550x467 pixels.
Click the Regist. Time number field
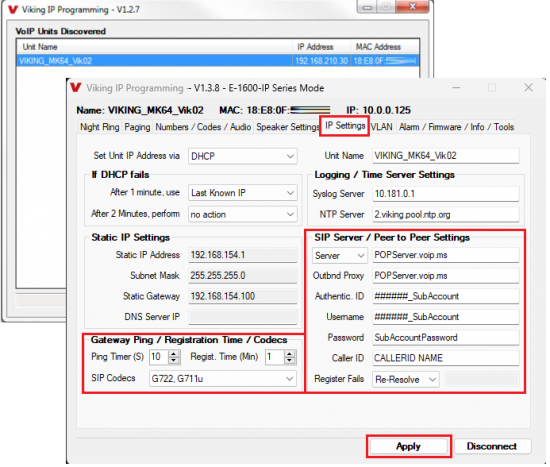point(275,357)
